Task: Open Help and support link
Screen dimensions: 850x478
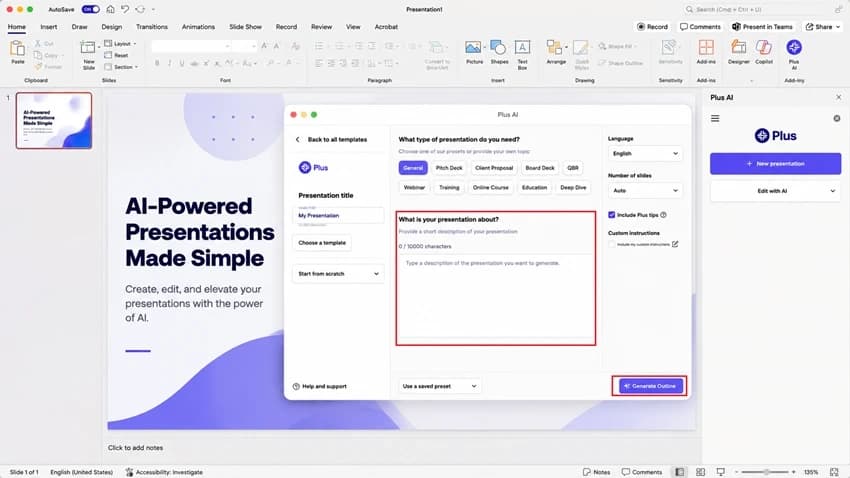Action: tap(319, 386)
